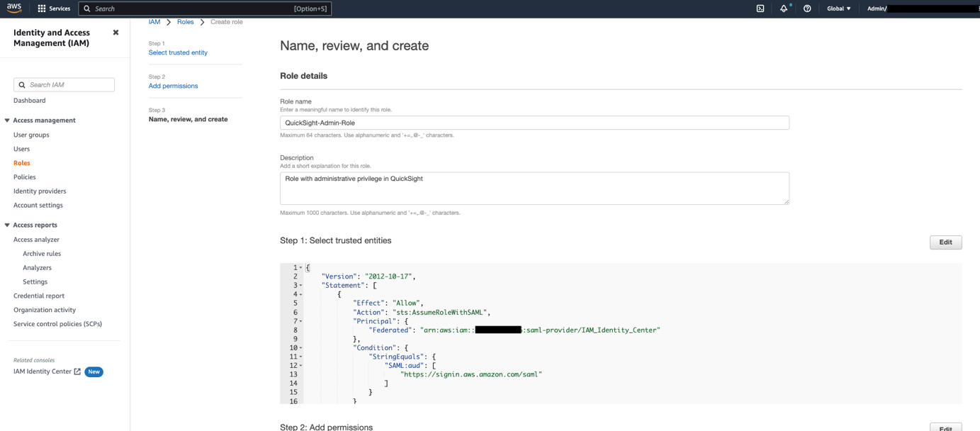980x431 pixels.
Task: Go to the IAM Dashboard
Action: pos(29,101)
